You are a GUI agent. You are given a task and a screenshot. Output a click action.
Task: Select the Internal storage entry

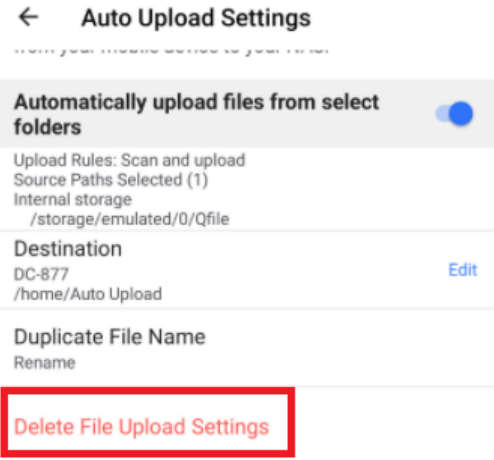coord(73,200)
